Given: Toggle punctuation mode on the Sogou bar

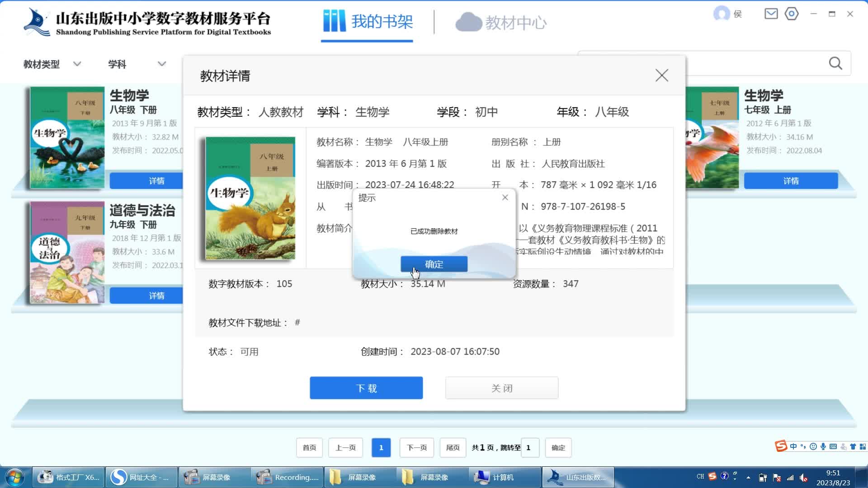Looking at the screenshot, I should [803, 447].
